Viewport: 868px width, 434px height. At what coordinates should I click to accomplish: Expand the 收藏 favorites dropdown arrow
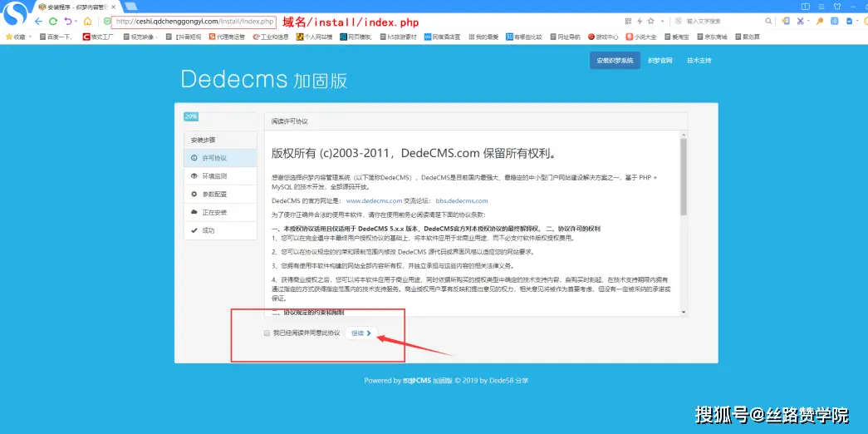point(30,37)
